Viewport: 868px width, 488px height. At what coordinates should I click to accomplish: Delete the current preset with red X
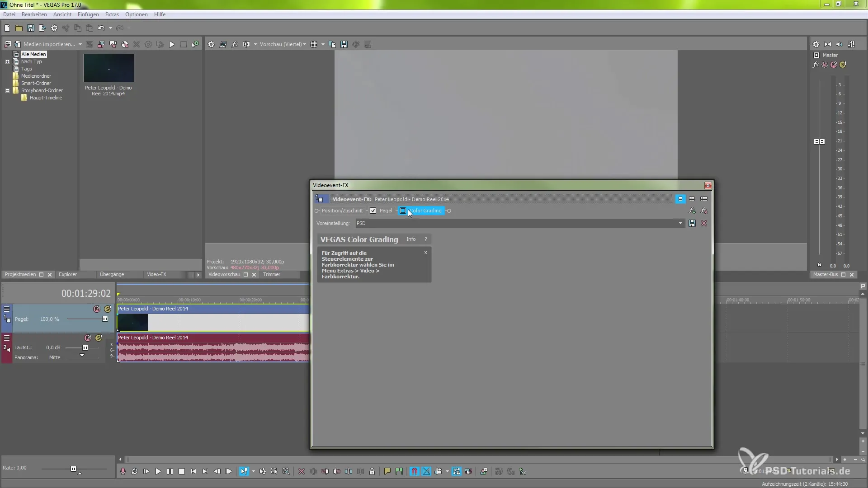point(704,223)
